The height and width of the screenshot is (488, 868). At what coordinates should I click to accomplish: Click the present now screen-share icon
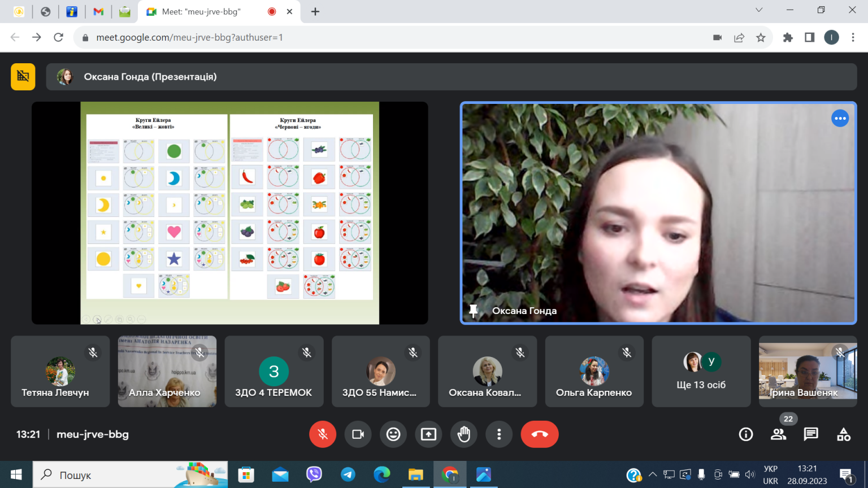point(428,434)
